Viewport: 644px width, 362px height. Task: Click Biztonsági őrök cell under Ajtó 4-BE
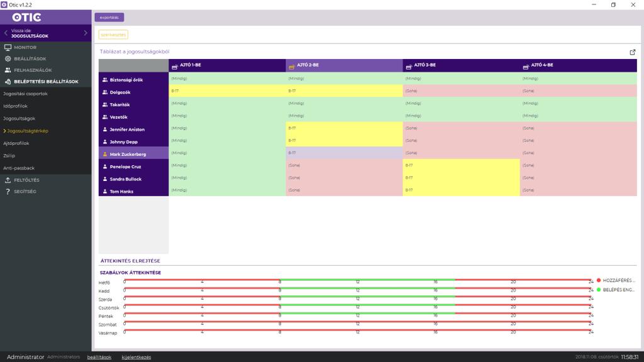pos(579,79)
